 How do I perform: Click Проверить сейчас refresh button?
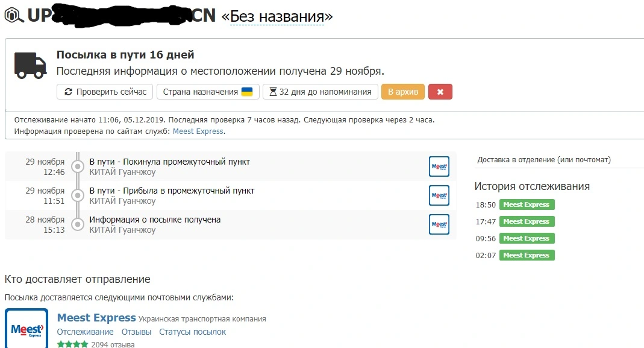(105, 92)
